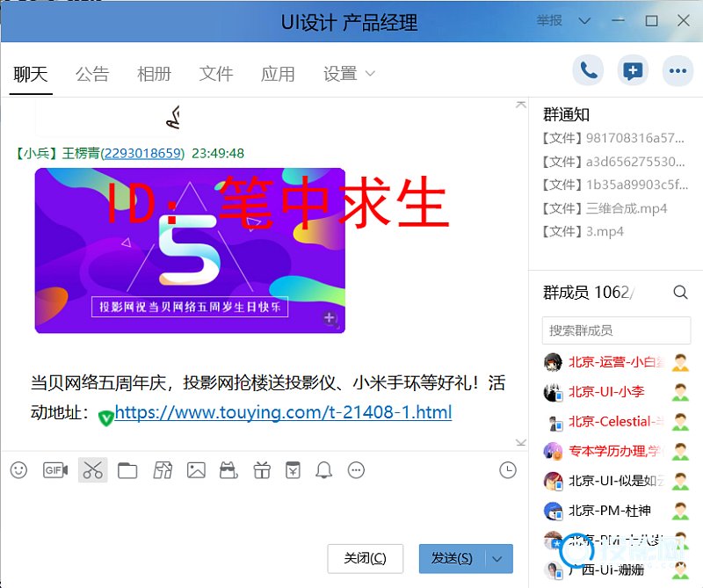Click the person icon right of 北京-UI-似是如
The width and height of the screenshot is (703, 588).
pyautogui.click(x=680, y=482)
